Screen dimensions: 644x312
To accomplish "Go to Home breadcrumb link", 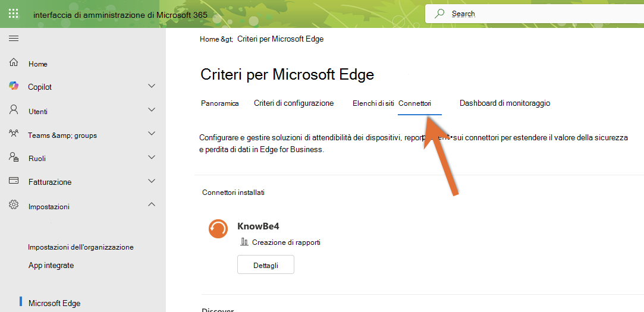I will pos(209,39).
